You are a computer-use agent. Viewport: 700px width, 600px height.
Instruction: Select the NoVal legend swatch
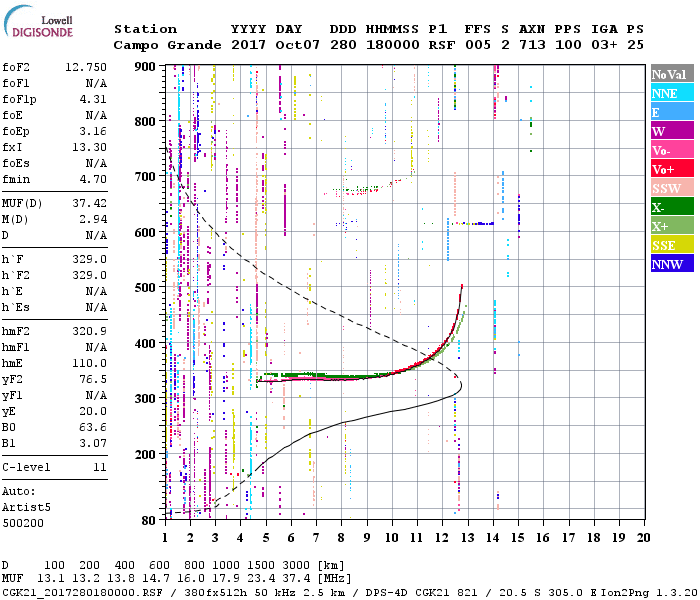[671, 74]
